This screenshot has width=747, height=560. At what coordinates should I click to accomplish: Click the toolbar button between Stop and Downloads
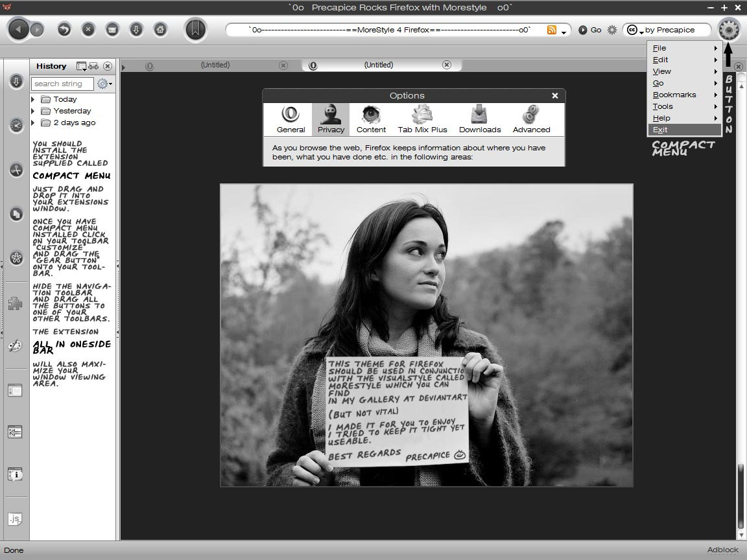click(x=112, y=30)
